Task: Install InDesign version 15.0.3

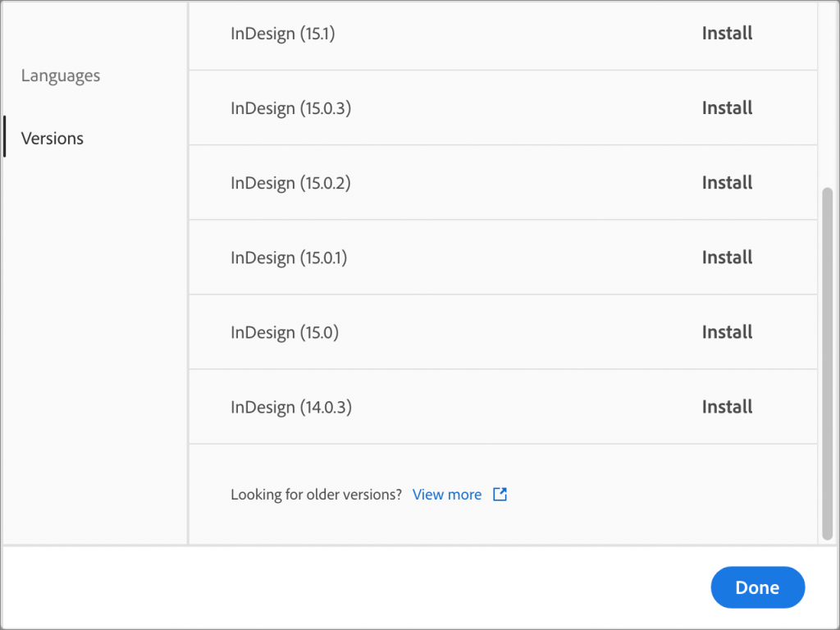Action: tap(727, 108)
